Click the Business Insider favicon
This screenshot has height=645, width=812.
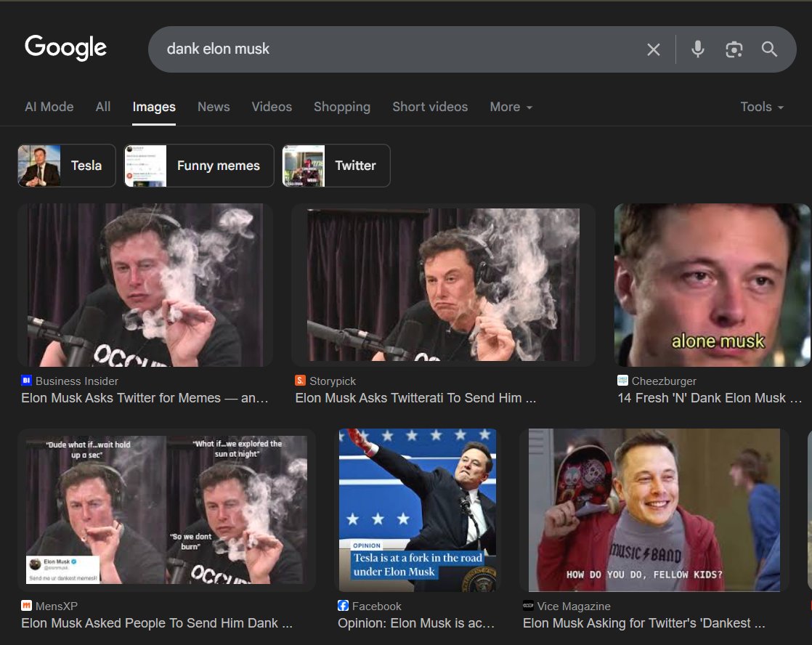pyautogui.click(x=27, y=381)
